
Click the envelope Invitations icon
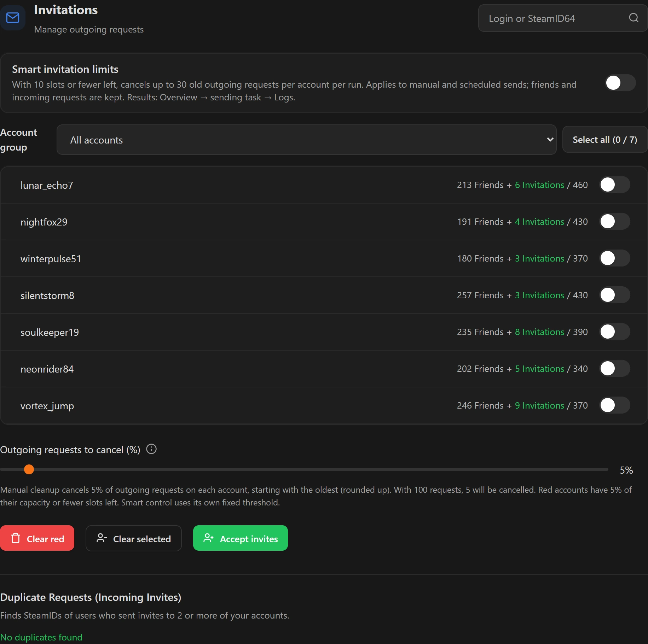(x=13, y=18)
